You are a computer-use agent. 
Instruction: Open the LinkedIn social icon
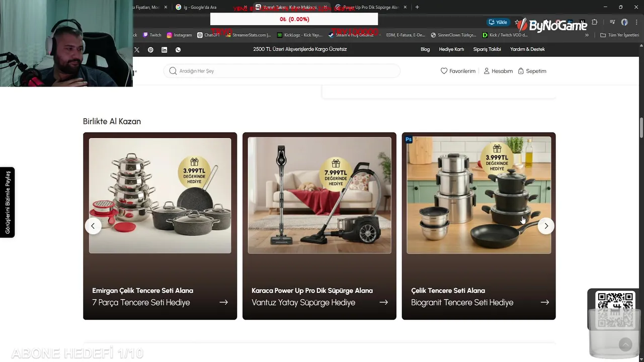tap(164, 50)
